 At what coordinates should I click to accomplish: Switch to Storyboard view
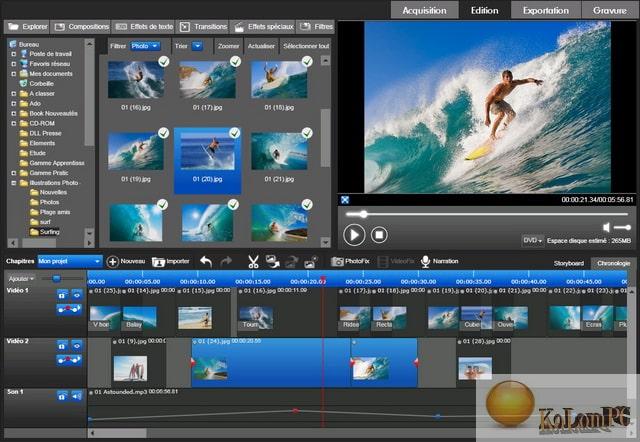(569, 263)
